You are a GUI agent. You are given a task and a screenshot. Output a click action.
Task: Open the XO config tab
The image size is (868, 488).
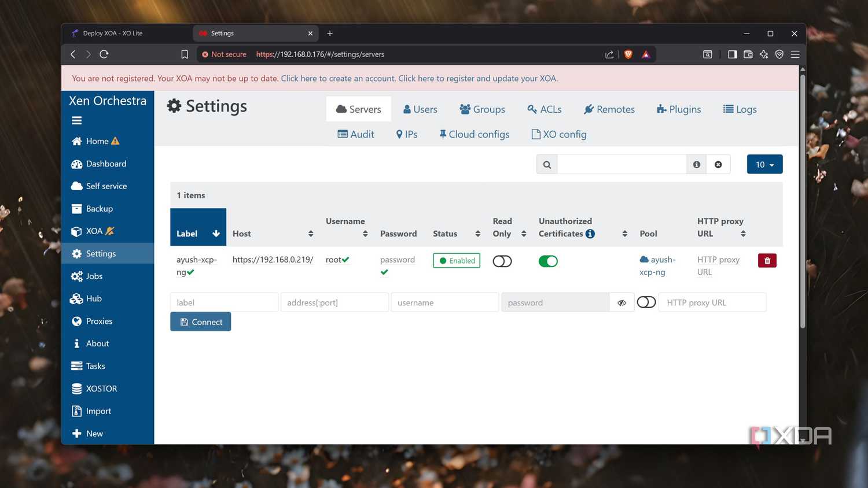tap(559, 134)
